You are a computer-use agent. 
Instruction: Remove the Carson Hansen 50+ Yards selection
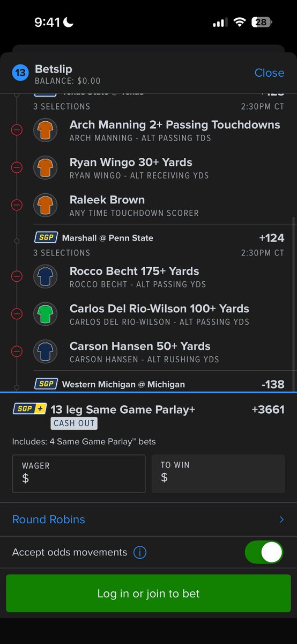(17, 352)
